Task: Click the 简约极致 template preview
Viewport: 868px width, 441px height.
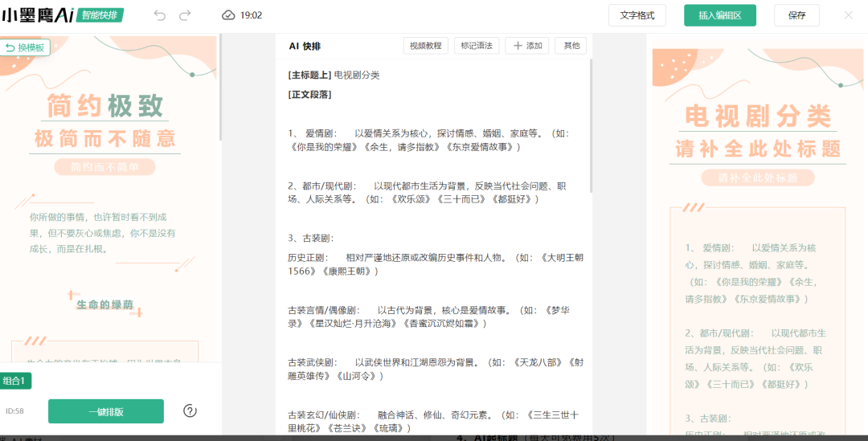Action: 108,193
